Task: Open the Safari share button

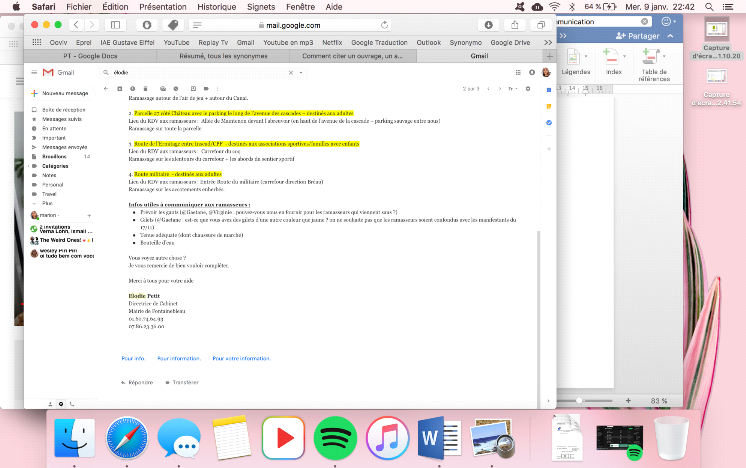Action: pos(514,25)
